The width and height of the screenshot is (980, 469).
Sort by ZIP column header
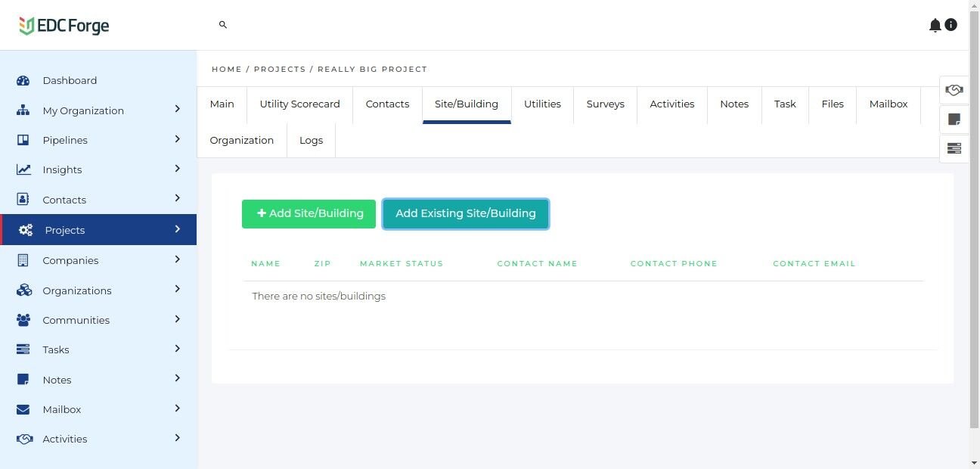coord(322,263)
